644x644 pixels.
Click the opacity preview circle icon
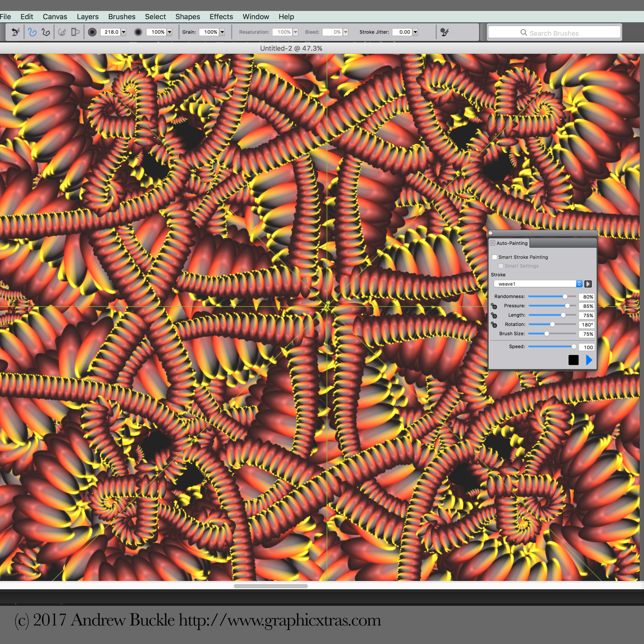pos(138,32)
